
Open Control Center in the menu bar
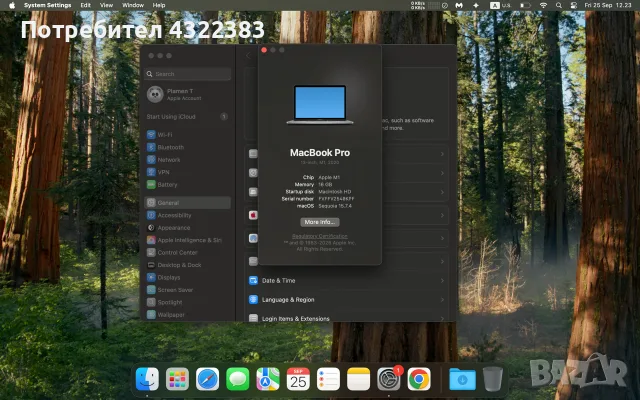pyautogui.click(x=573, y=5)
